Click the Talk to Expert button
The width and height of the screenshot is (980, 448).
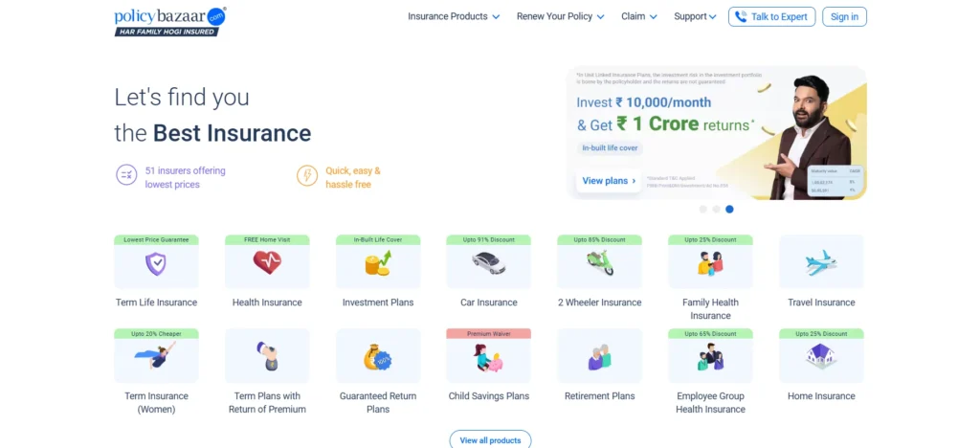pyautogui.click(x=772, y=17)
